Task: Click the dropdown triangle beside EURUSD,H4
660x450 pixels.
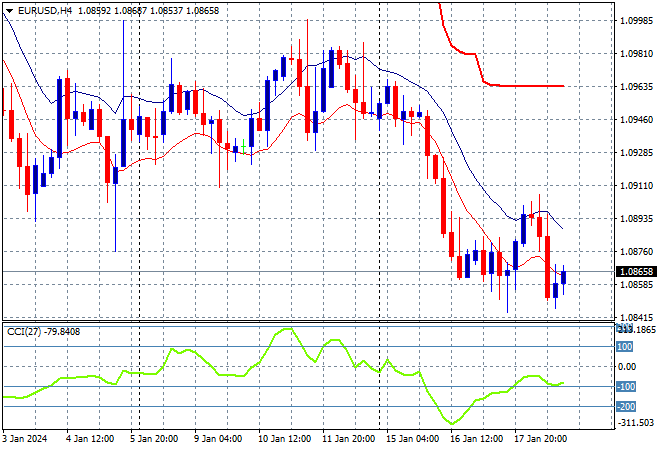Action: coord(8,9)
